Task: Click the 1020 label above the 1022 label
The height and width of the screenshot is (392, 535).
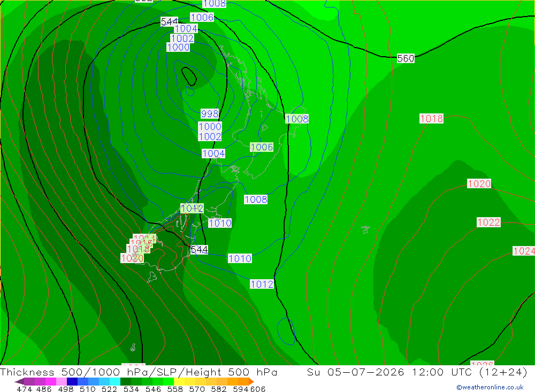Action: [x=479, y=184]
